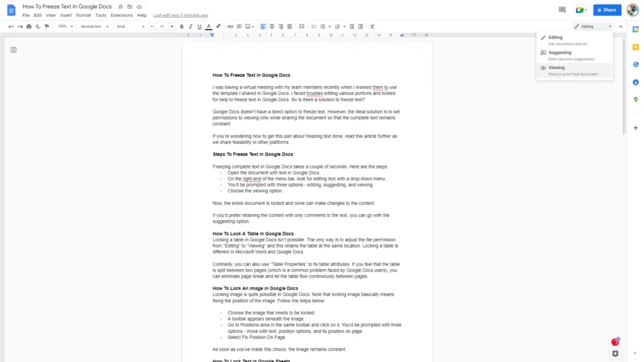This screenshot has height=362, width=644.
Task: Open Google Keep in side panel
Action: (x=635, y=47)
